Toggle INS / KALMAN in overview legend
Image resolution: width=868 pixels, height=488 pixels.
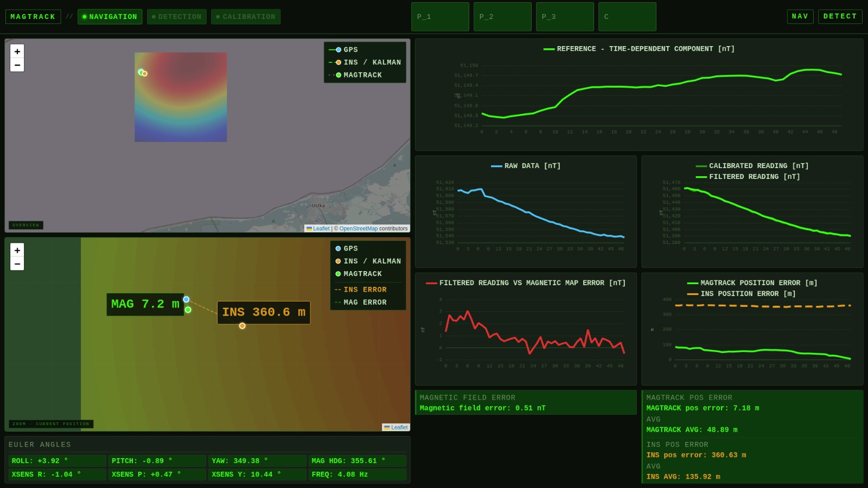tap(365, 62)
